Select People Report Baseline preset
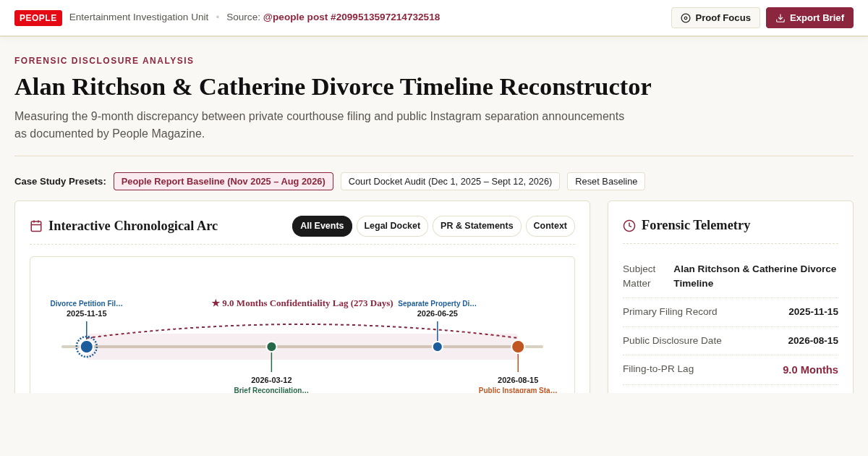 (224, 182)
